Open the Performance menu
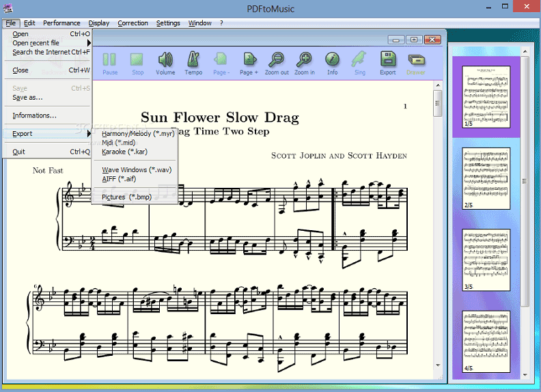541x392 pixels. (x=61, y=23)
